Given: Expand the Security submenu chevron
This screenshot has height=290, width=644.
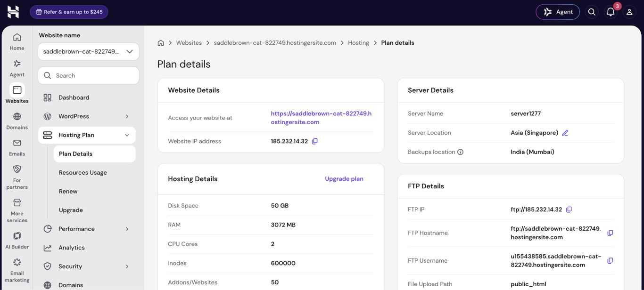Looking at the screenshot, I should pos(127,266).
